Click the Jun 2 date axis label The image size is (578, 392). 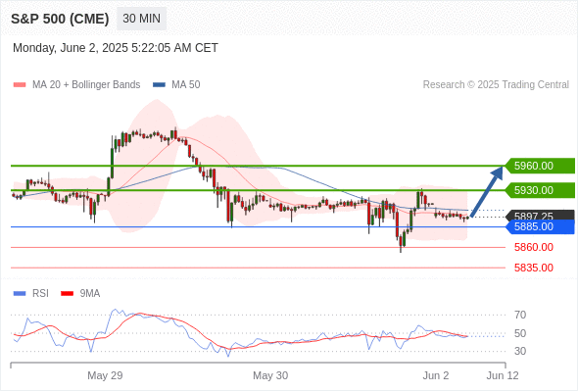[x=436, y=375]
